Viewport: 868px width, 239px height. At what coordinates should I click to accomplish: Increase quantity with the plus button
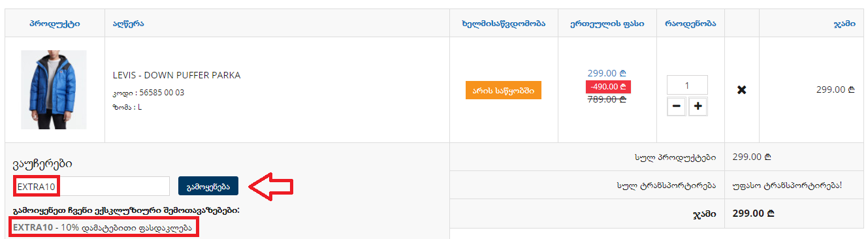tap(698, 106)
